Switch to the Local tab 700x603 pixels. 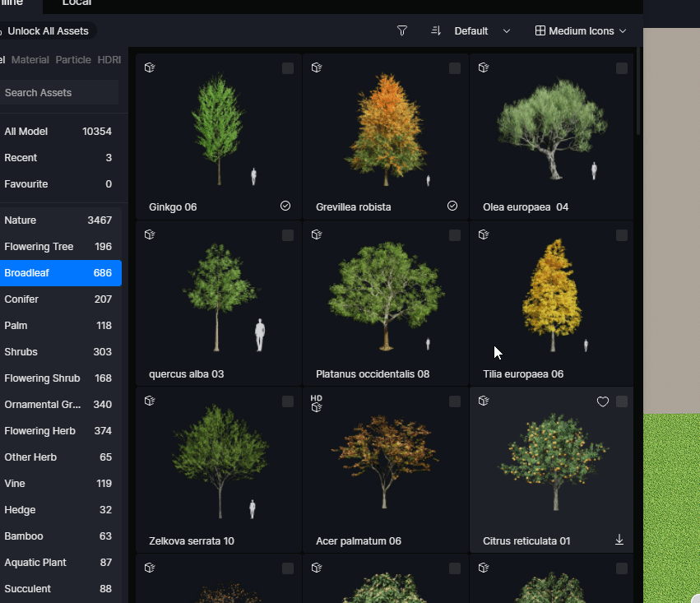click(76, 3)
